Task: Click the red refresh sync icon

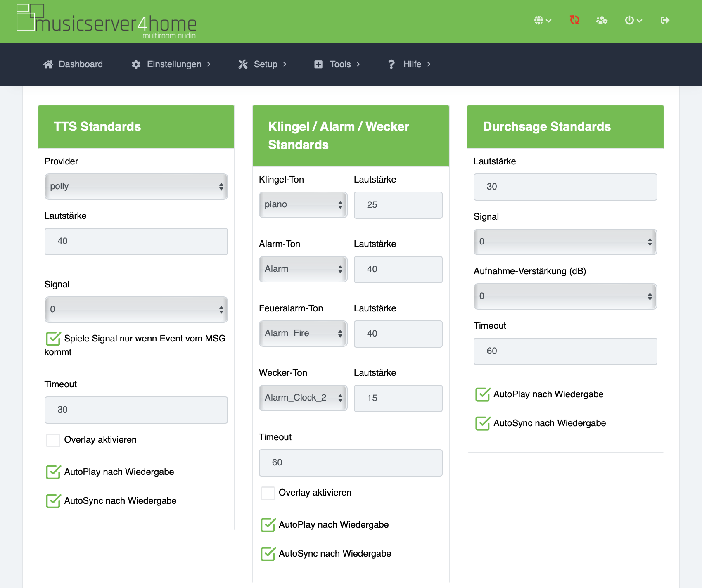Action: 574,20
